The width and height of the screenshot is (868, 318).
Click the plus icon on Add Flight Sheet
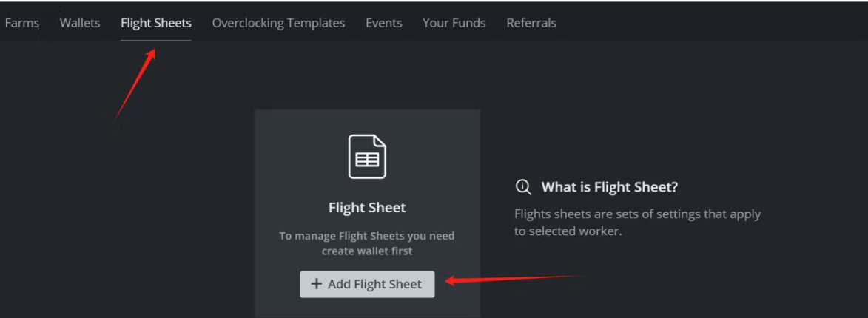point(317,284)
